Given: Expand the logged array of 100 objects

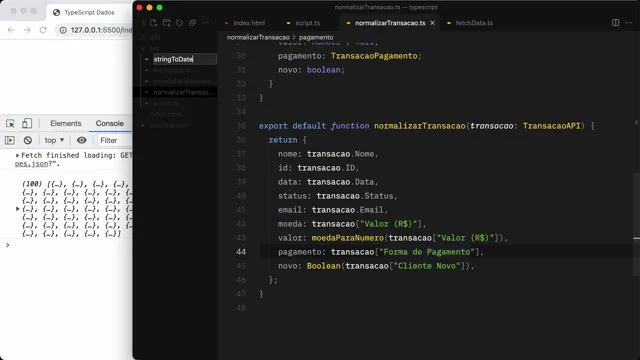Looking at the screenshot, I should tap(18, 209).
